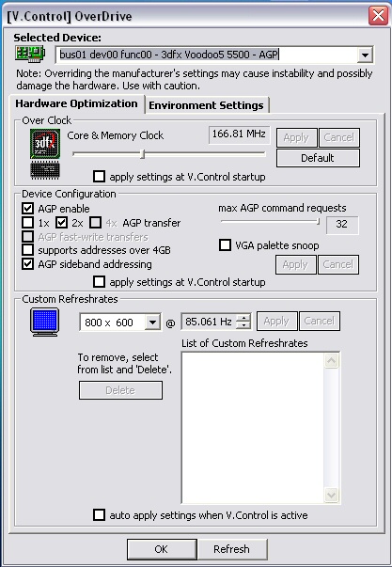Viewport: 392px width, 567px height.
Task: Click the graphics card icon beside Selected Device
Action: [x=30, y=54]
